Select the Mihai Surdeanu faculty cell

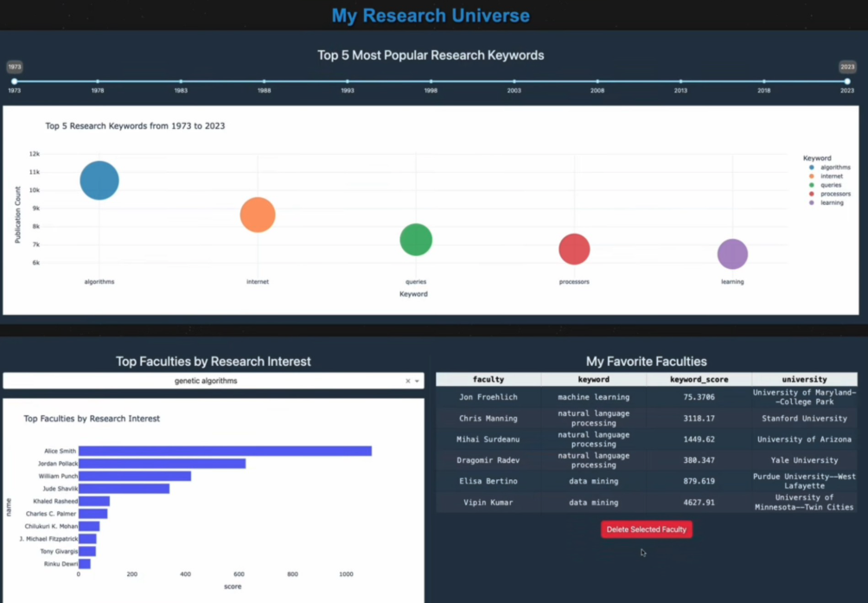point(488,439)
